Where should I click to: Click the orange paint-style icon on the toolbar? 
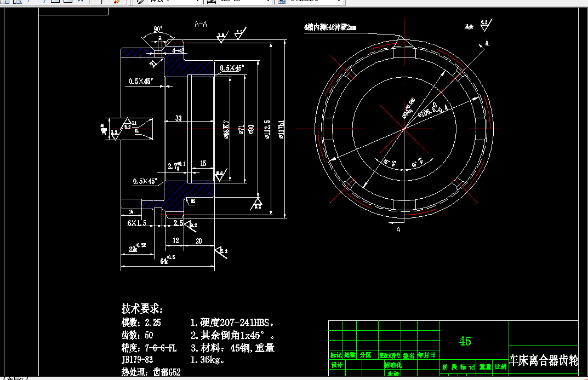(x=116, y=2)
